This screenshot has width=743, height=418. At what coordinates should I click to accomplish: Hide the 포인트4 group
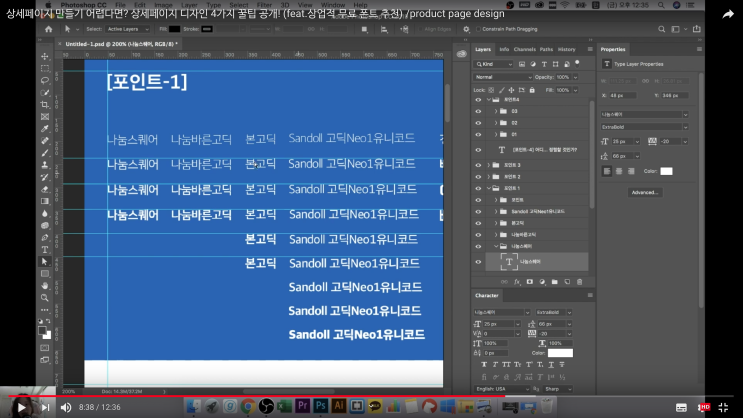478,100
